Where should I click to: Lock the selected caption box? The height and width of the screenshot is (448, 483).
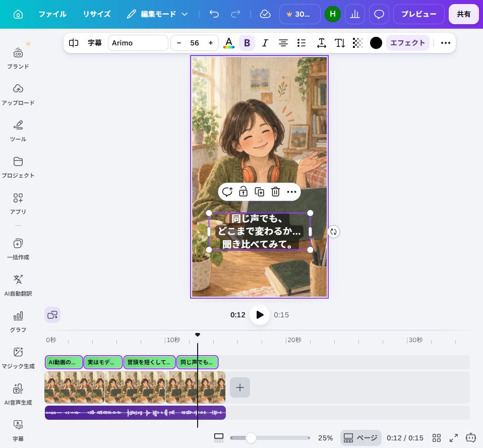[244, 192]
